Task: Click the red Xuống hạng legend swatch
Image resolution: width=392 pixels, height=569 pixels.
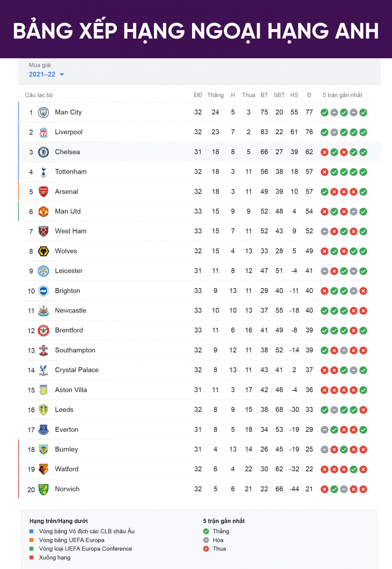Action: pos(31,558)
